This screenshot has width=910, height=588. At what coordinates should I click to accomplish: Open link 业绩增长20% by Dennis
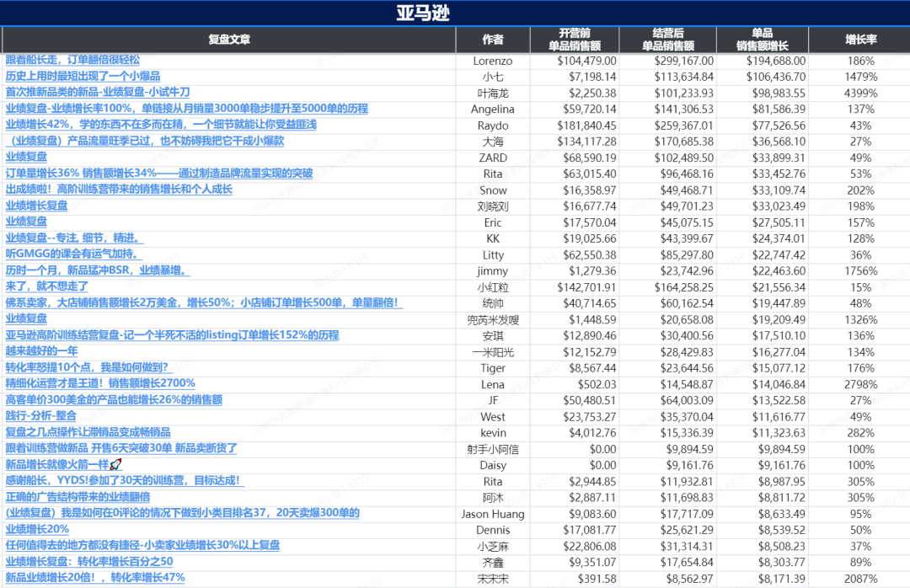[x=37, y=529]
